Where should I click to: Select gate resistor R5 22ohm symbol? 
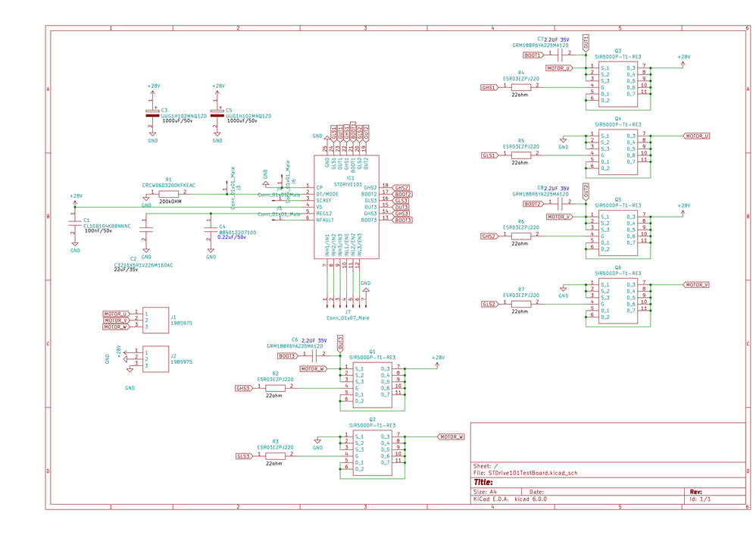point(520,156)
